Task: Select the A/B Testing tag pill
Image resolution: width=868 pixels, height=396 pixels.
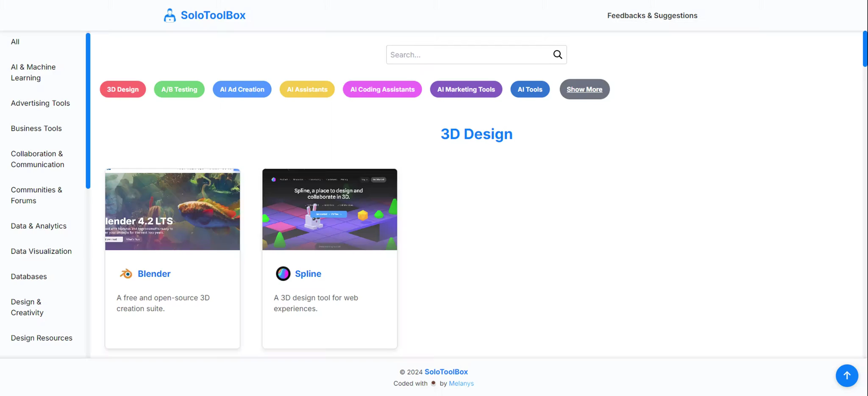Action: pyautogui.click(x=179, y=89)
